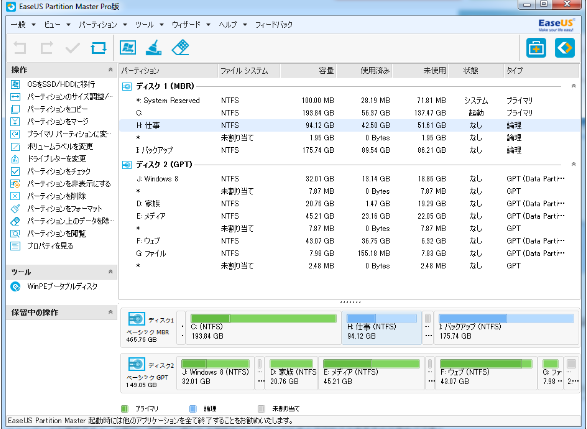Sort by 容量 column header
This screenshot has height=429, width=587.
coord(308,70)
